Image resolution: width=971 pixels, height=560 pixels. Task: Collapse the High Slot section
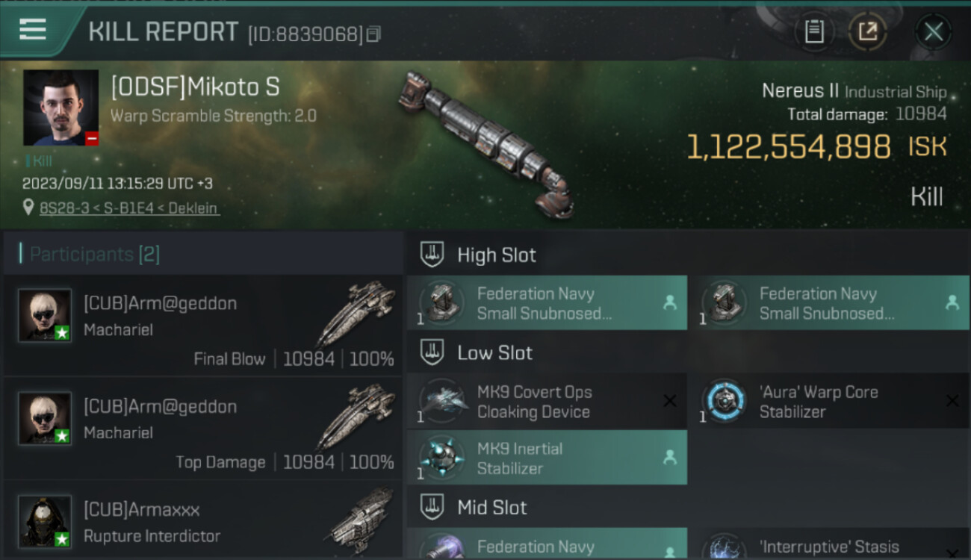click(432, 255)
